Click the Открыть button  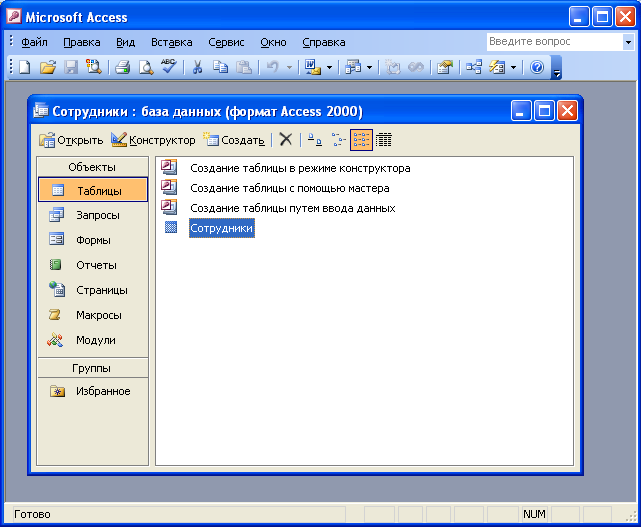[x=71, y=140]
